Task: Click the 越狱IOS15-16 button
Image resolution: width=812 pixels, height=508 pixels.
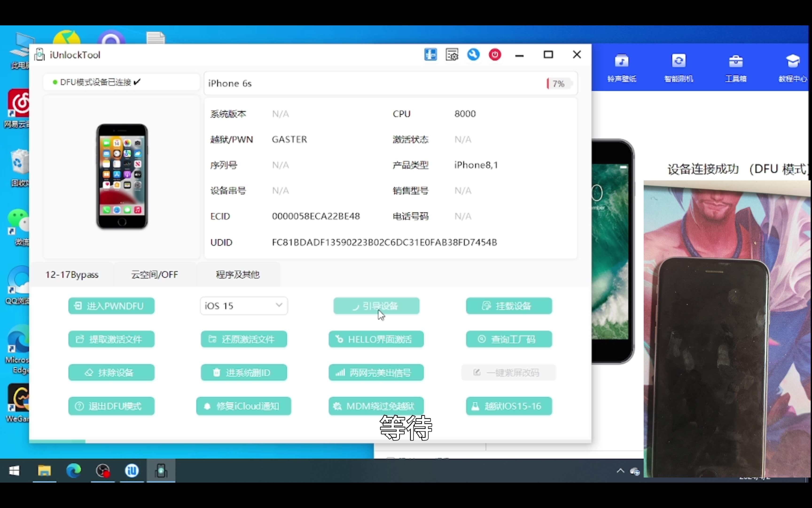Action: pyautogui.click(x=509, y=406)
